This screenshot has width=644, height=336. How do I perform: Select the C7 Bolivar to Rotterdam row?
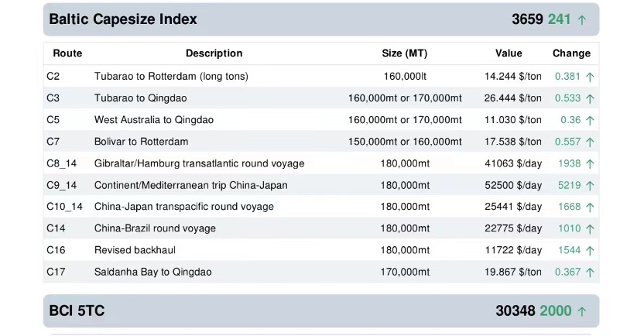(141, 142)
